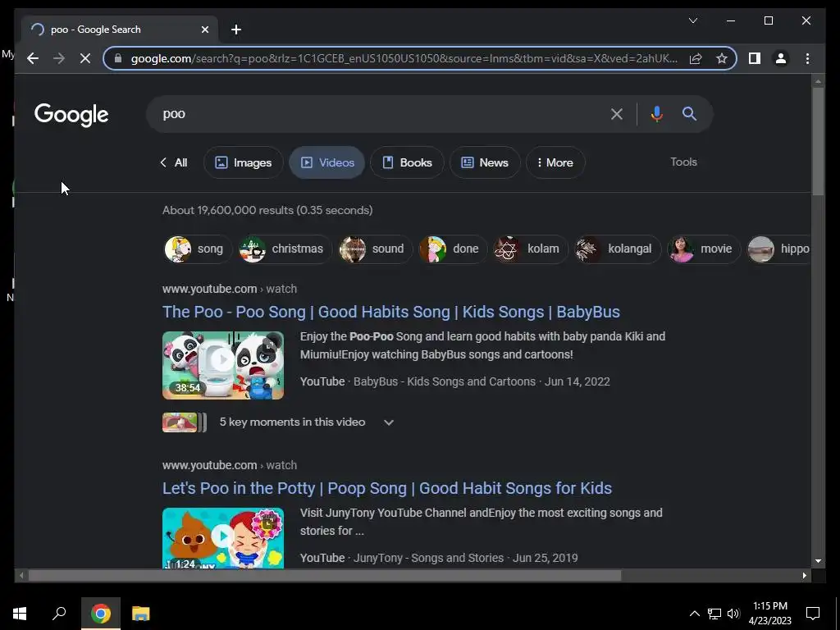Switch to the Books tab
Image resolution: width=840 pixels, height=630 pixels.
(x=407, y=162)
